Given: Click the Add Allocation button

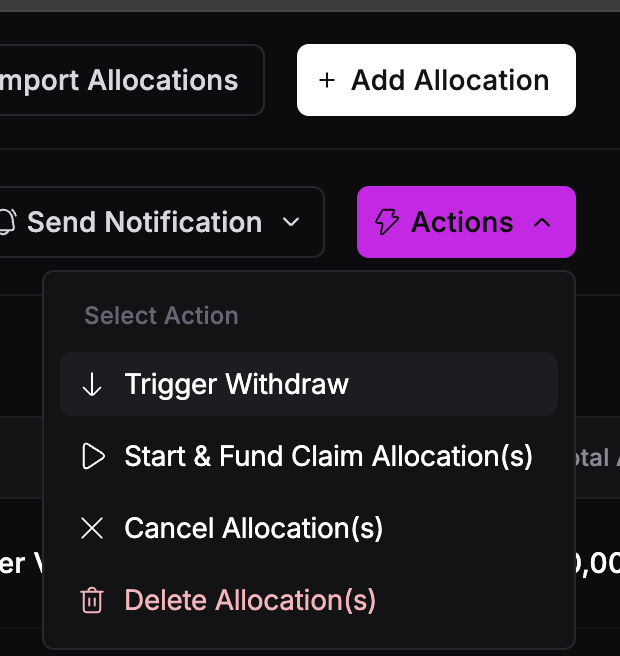Looking at the screenshot, I should click(436, 80).
